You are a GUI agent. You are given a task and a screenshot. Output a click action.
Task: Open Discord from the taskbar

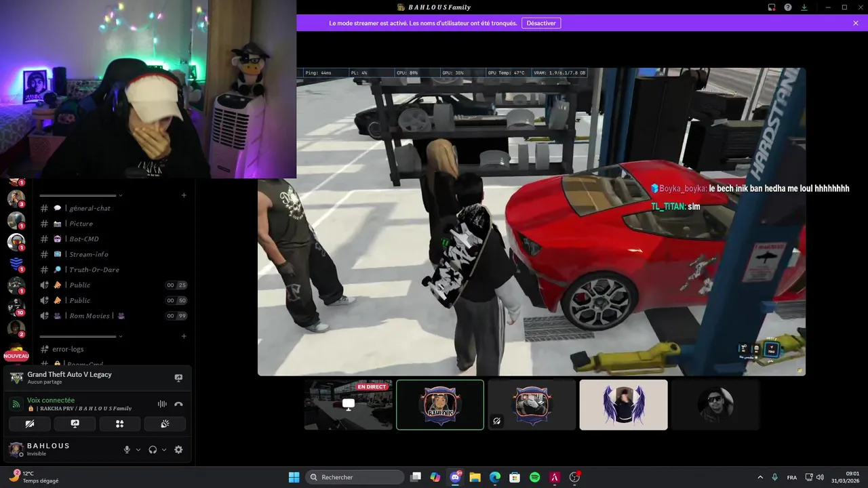pyautogui.click(x=455, y=477)
